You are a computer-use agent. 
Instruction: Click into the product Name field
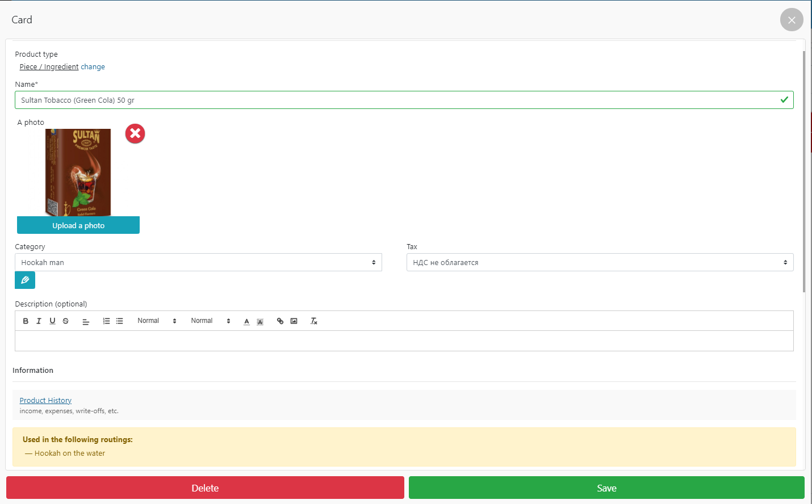pyautogui.click(x=397, y=100)
